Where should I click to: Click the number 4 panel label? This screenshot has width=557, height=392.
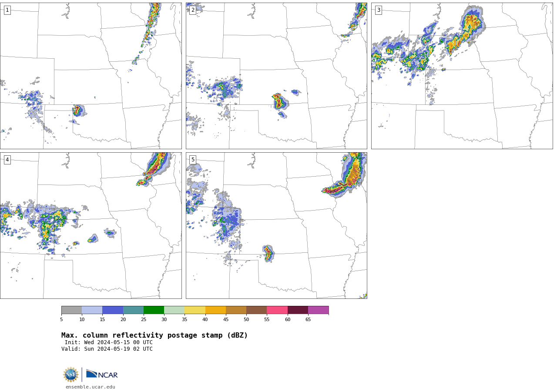coord(7,160)
